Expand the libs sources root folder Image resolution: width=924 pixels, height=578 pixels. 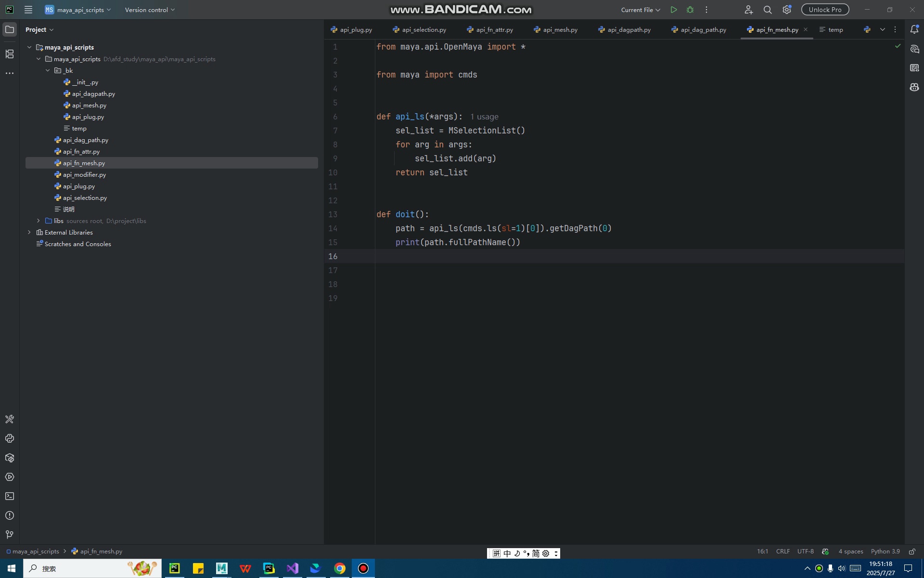coord(38,221)
